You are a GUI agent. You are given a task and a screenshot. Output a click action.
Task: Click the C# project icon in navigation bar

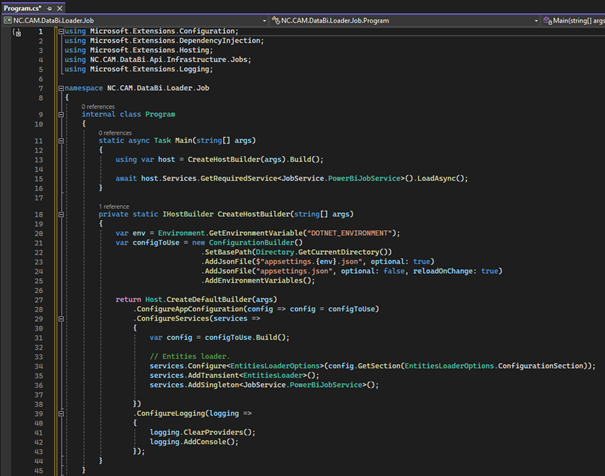click(x=8, y=20)
